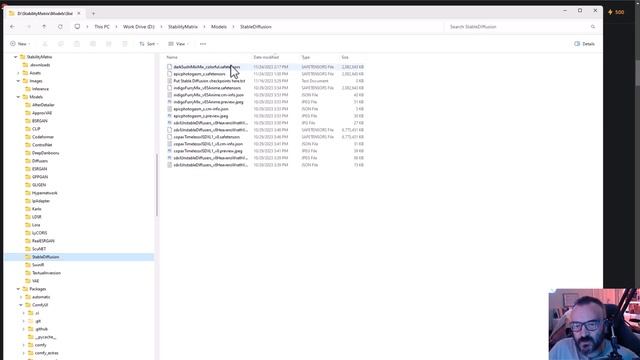Select the darkSushiMixMix_colorful.safetensors file
The height and width of the screenshot is (360, 640).
[x=207, y=67]
